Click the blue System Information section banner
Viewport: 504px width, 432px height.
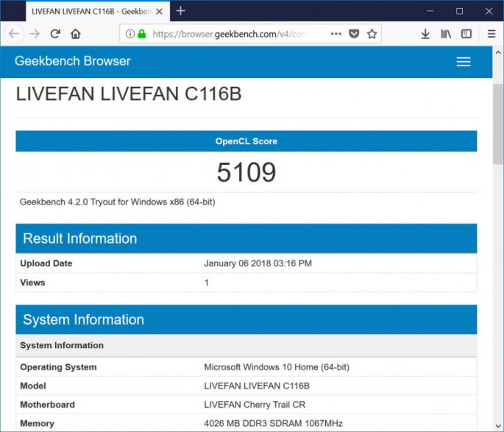tap(246, 319)
